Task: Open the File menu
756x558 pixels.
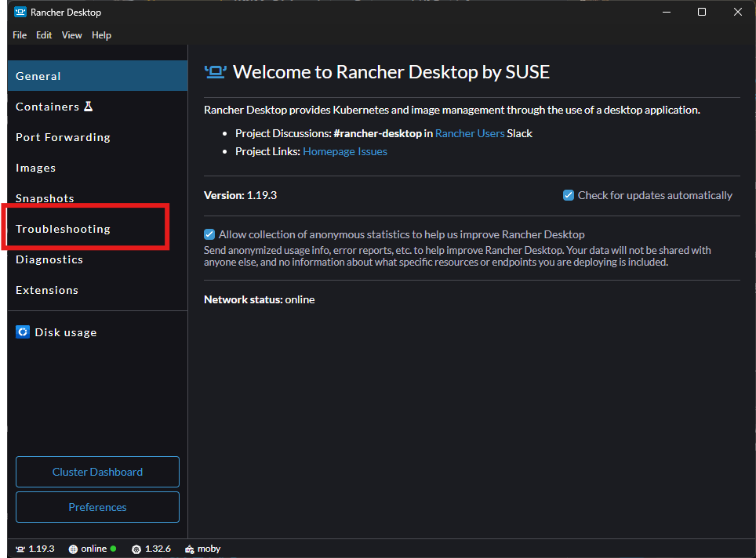Action: click(20, 35)
